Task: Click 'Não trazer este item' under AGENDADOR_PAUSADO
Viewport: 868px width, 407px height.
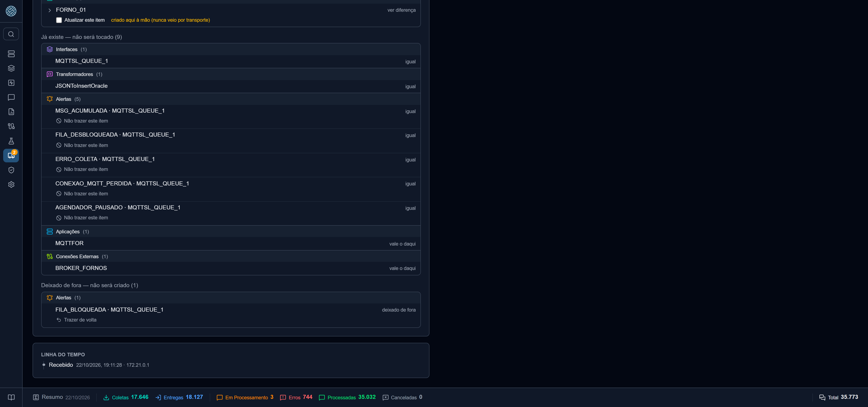Action: point(82,218)
